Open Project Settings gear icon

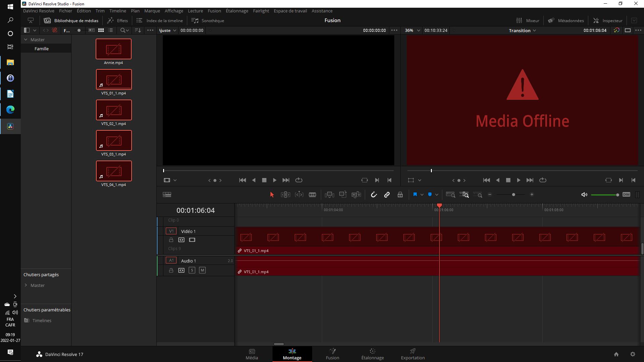pyautogui.click(x=633, y=354)
